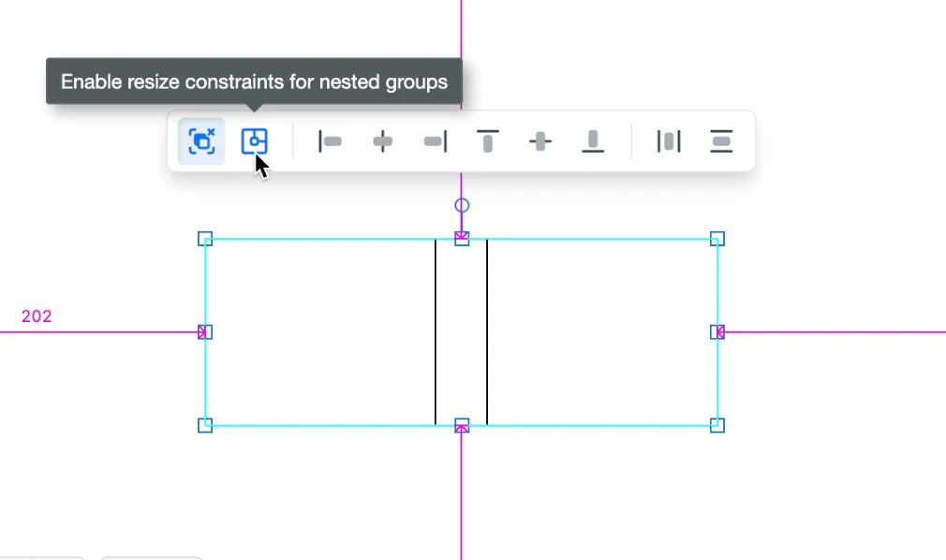Viewport: 946px width, 560px height.
Task: Distribute objects vertically
Action: tap(721, 141)
